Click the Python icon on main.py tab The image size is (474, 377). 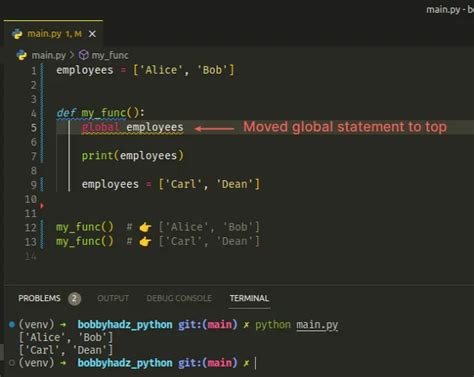(x=17, y=34)
